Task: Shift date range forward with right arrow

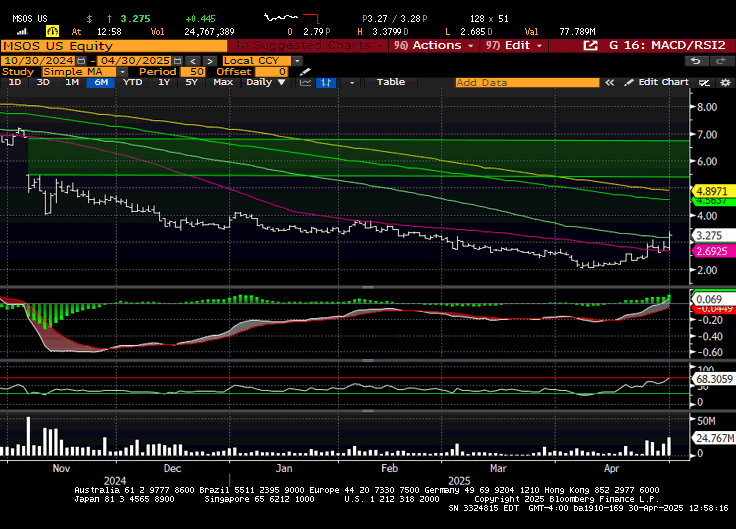Action: point(210,61)
